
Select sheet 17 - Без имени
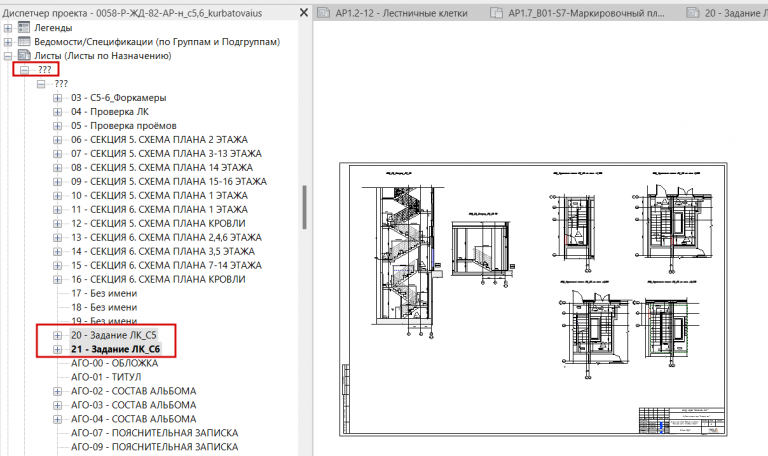coord(104,293)
